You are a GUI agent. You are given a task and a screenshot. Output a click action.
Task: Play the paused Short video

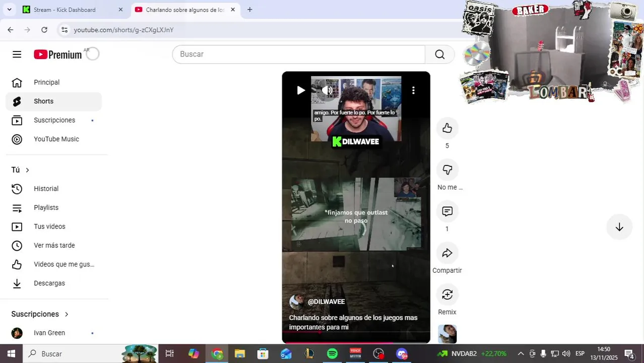[x=301, y=90]
